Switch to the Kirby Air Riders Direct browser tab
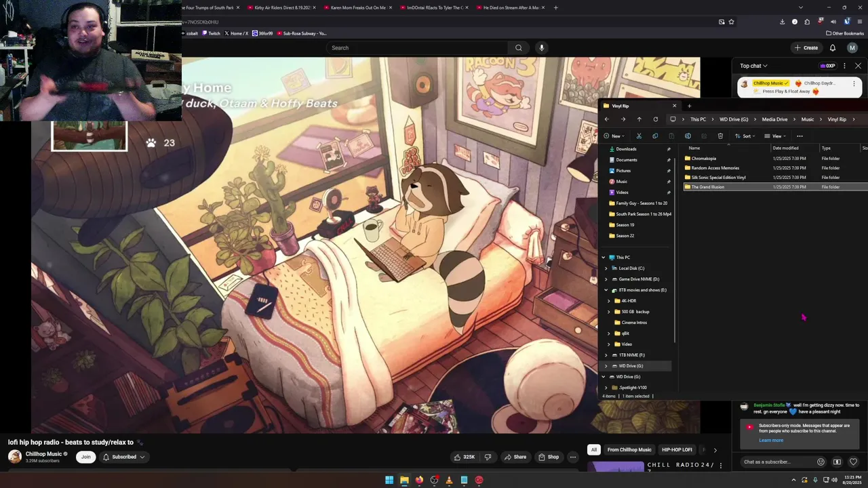Screen dimensions: 868x488 pyautogui.click(x=280, y=7)
